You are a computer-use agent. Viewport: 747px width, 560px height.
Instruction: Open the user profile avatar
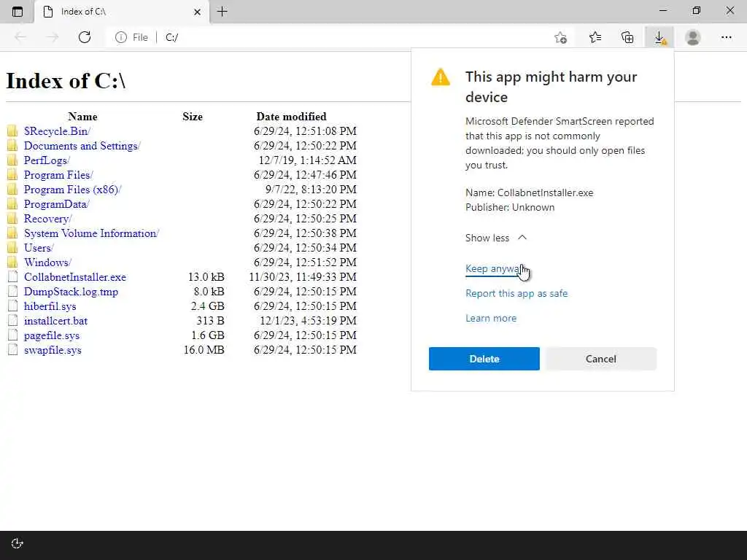click(693, 37)
